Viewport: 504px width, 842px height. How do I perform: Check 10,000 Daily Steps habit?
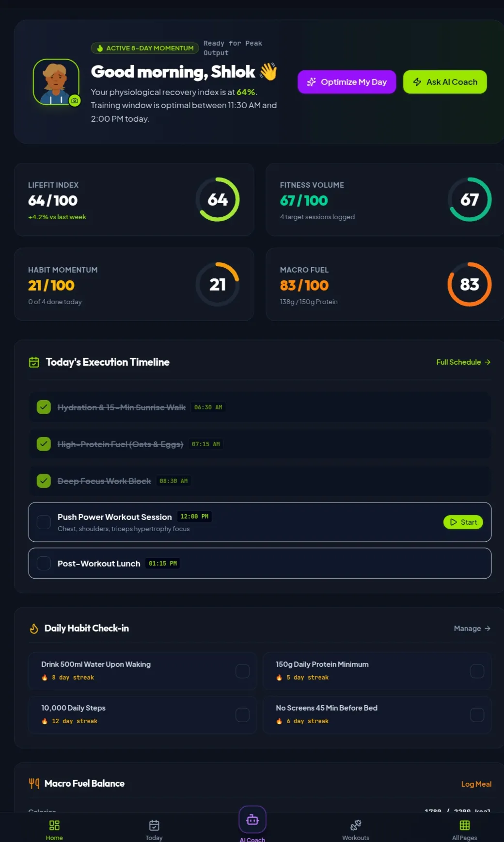(x=242, y=715)
